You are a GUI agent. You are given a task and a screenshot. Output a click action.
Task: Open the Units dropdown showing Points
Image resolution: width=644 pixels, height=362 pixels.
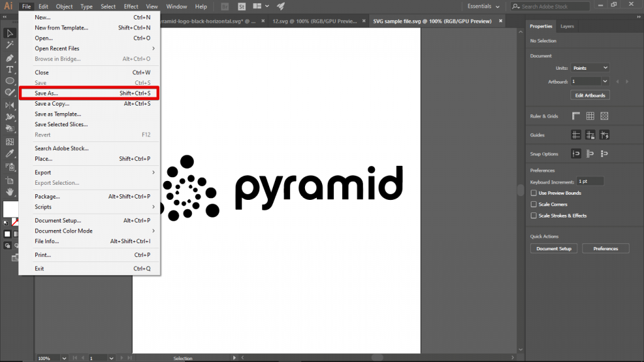[591, 68]
